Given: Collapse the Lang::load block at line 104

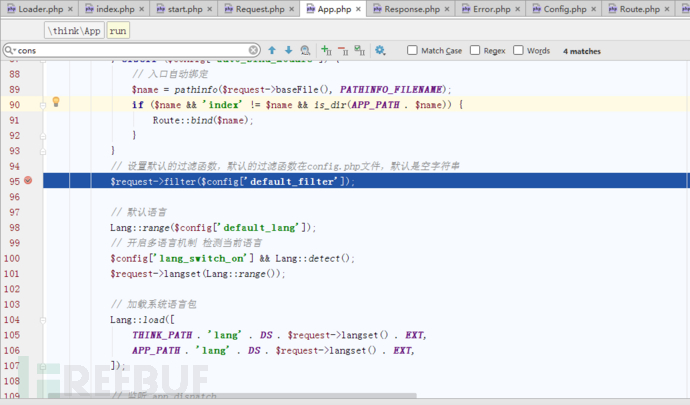Looking at the screenshot, I should (x=43, y=320).
